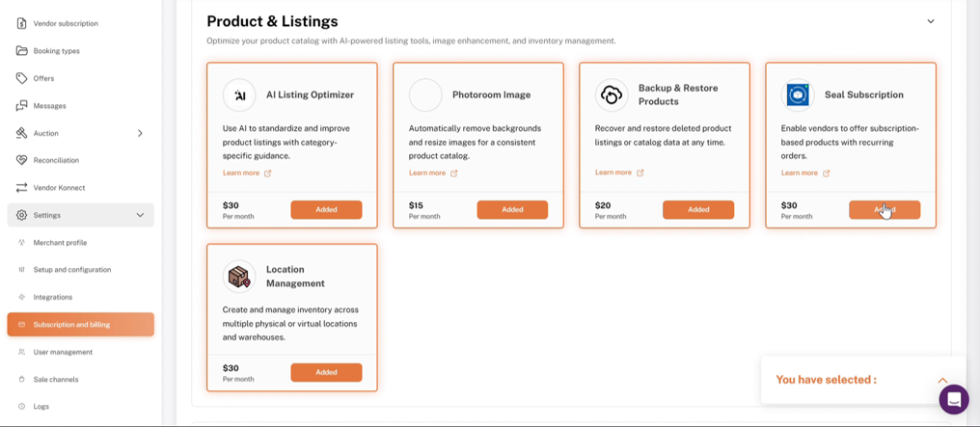This screenshot has width=980, height=427.
Task: Toggle Added button for Photoroom Image
Action: [x=512, y=210]
